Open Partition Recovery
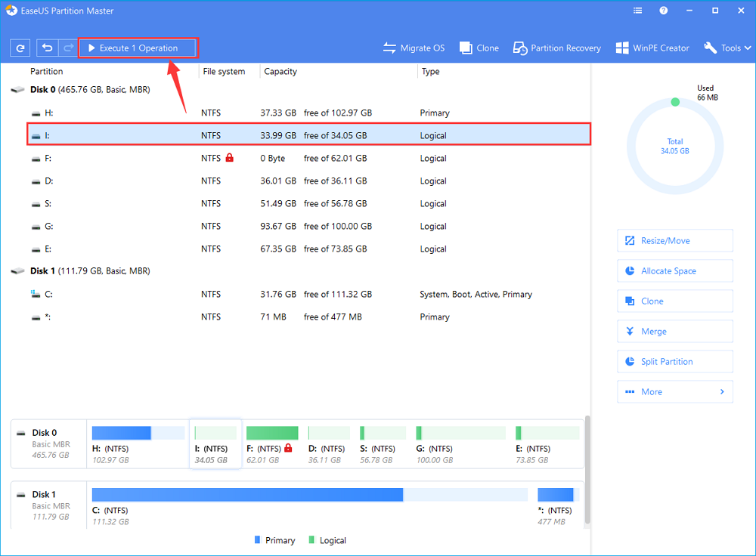The image size is (756, 556). click(x=557, y=48)
